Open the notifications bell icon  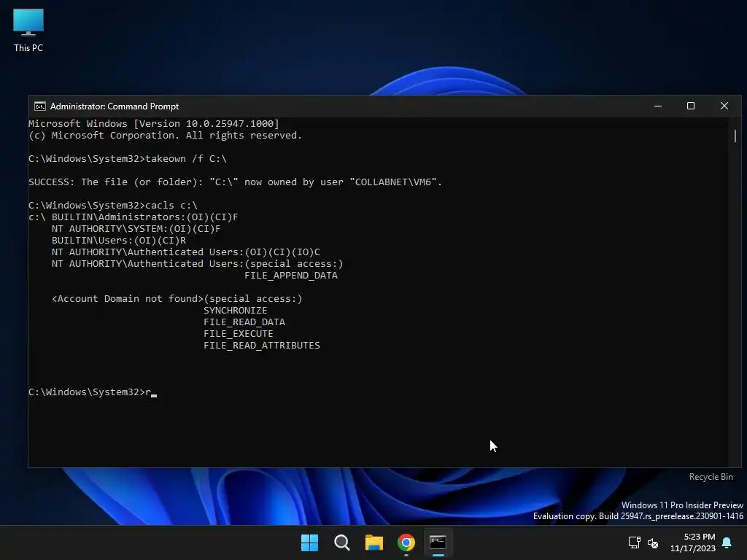pos(727,542)
